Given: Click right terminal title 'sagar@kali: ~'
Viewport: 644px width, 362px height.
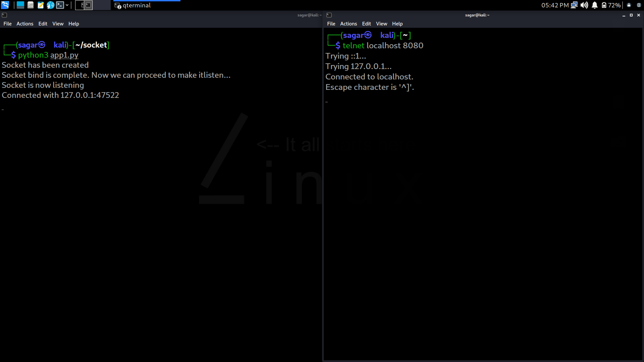Looking at the screenshot, I should point(477,15).
